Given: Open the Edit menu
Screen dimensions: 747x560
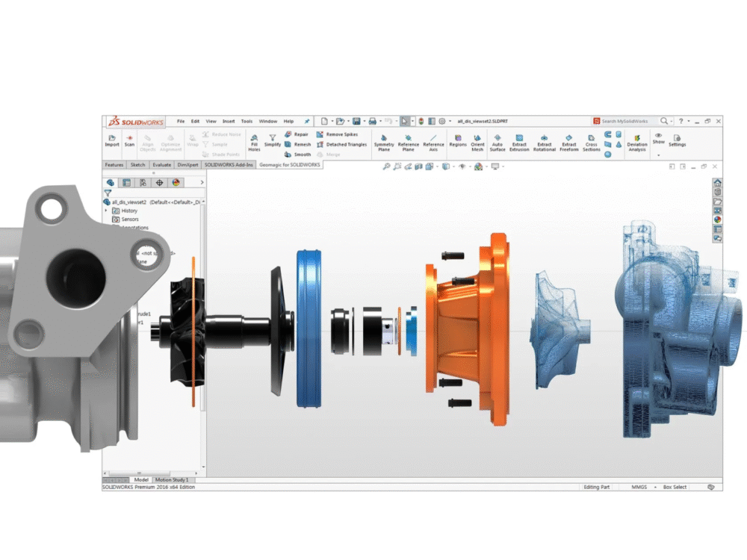Looking at the screenshot, I should [195, 122].
